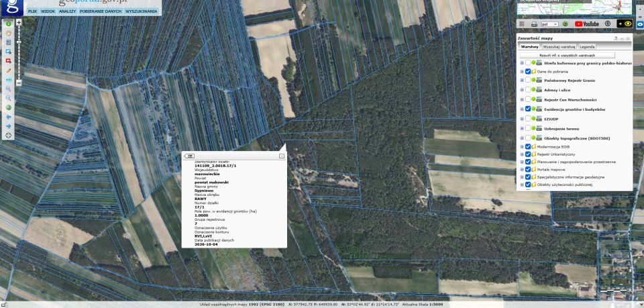The height and width of the screenshot is (308, 644).
Task: Activate the blue ruler measurement tool
Action: pos(8,79)
